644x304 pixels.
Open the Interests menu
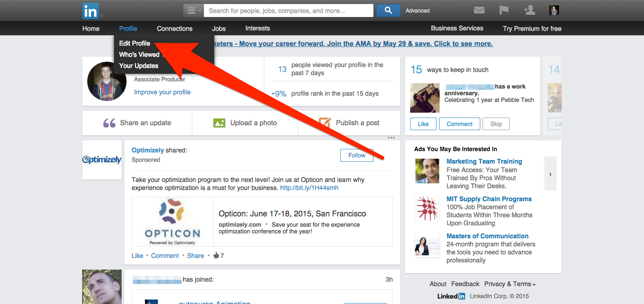click(x=258, y=29)
